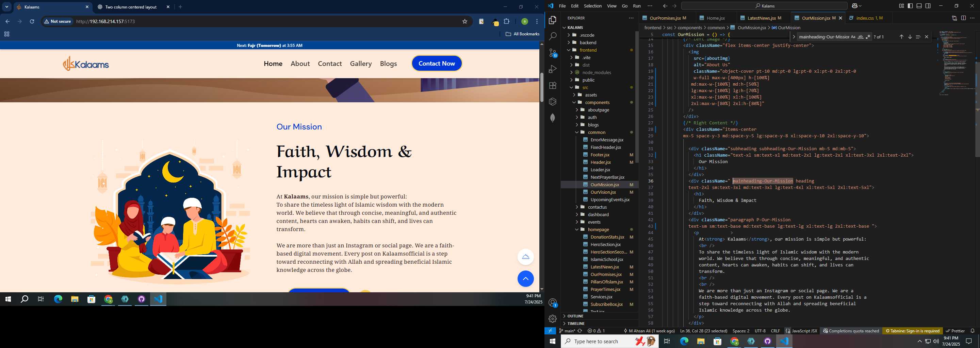Open the Explorer view in VS Code activity bar

(x=553, y=20)
